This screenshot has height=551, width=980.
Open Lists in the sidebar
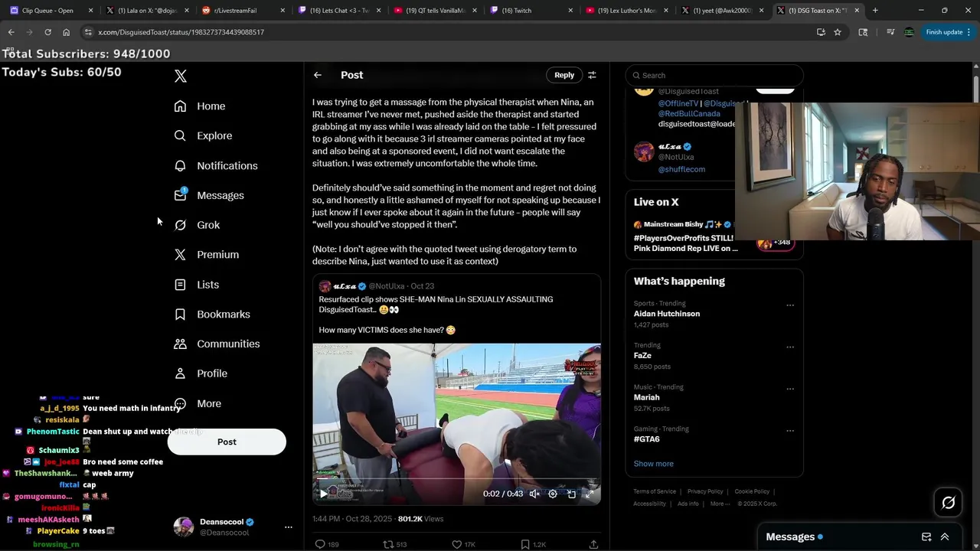196,285
